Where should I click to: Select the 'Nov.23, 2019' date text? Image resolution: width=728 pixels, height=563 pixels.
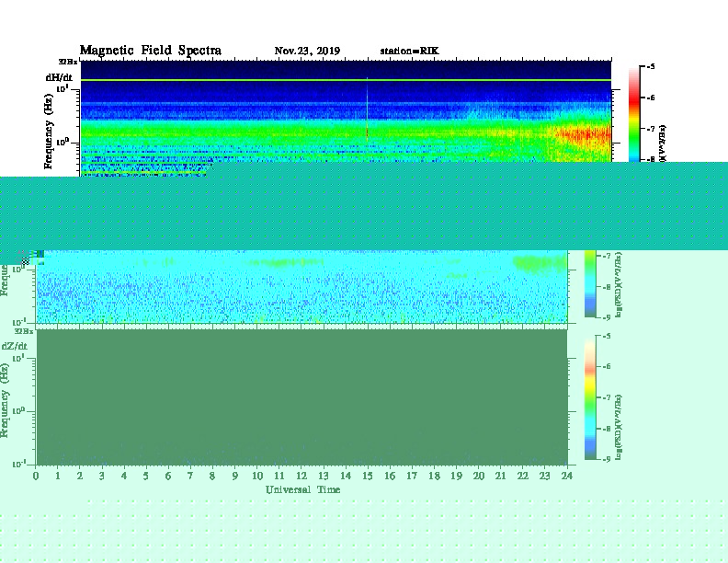pos(307,51)
